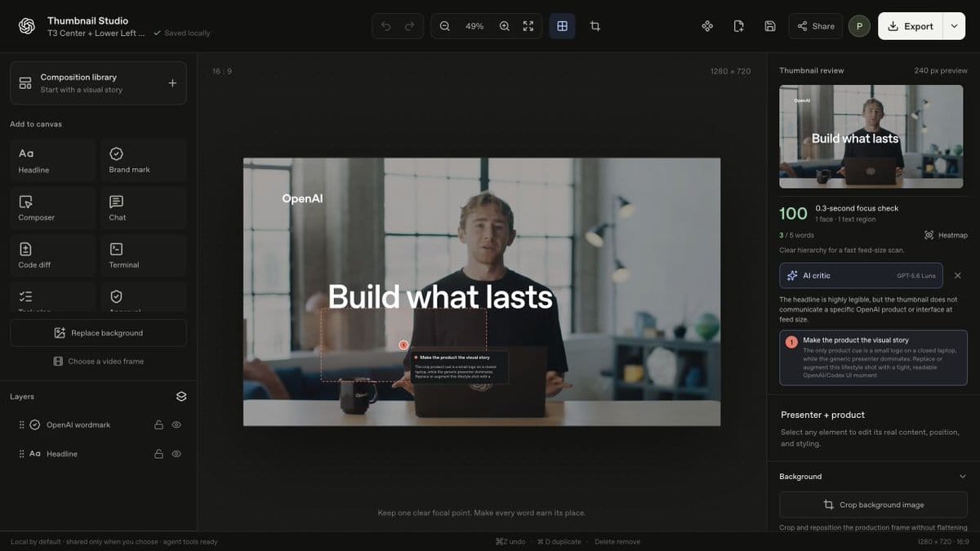Click the 'Presenter + product' heading
Viewport: 980px width, 551px height.
tap(822, 415)
